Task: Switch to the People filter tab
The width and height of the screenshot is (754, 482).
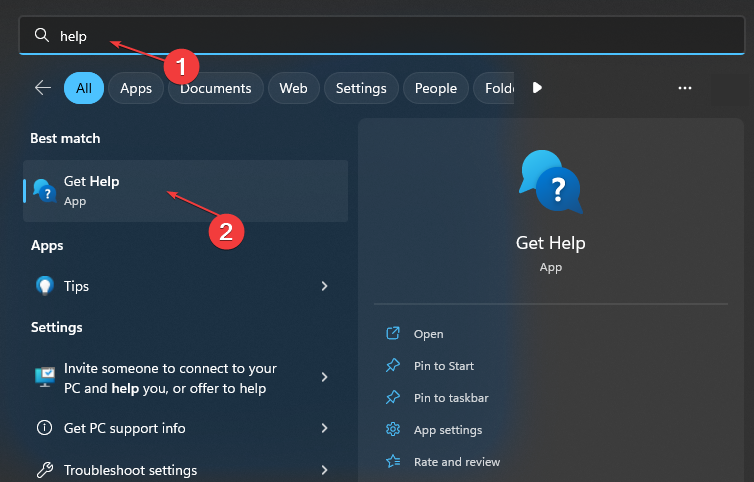Action: 436,88
